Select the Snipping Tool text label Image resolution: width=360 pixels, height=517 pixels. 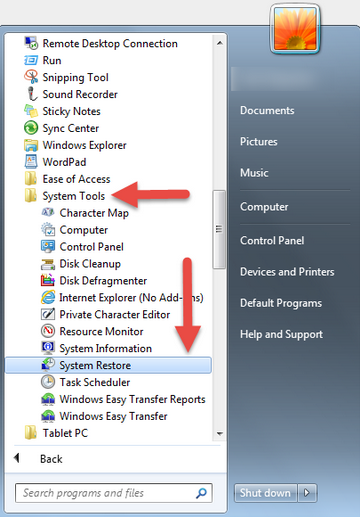click(x=75, y=78)
